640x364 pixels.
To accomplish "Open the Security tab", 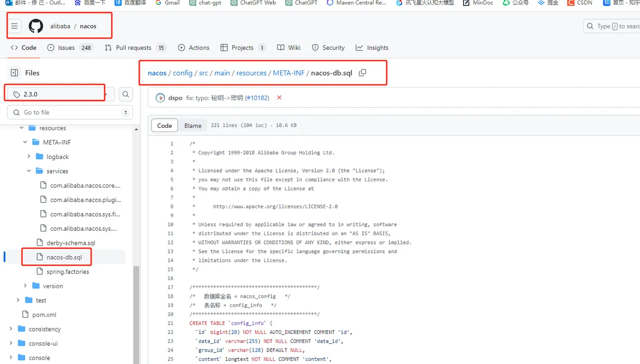I will pos(328,47).
